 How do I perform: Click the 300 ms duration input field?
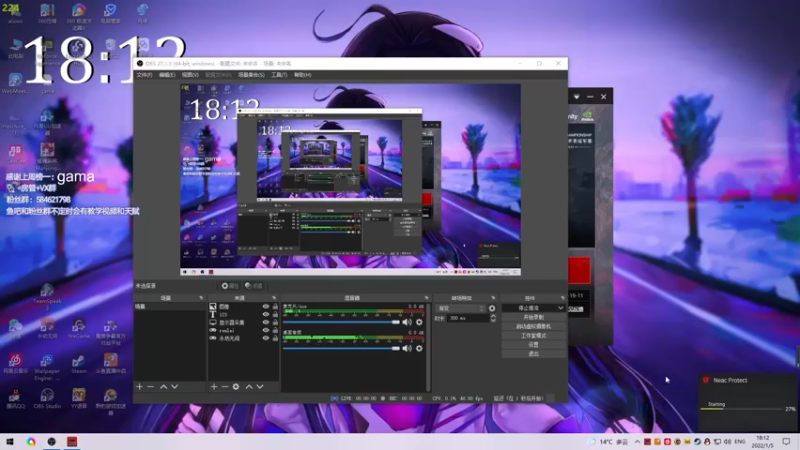click(468, 318)
